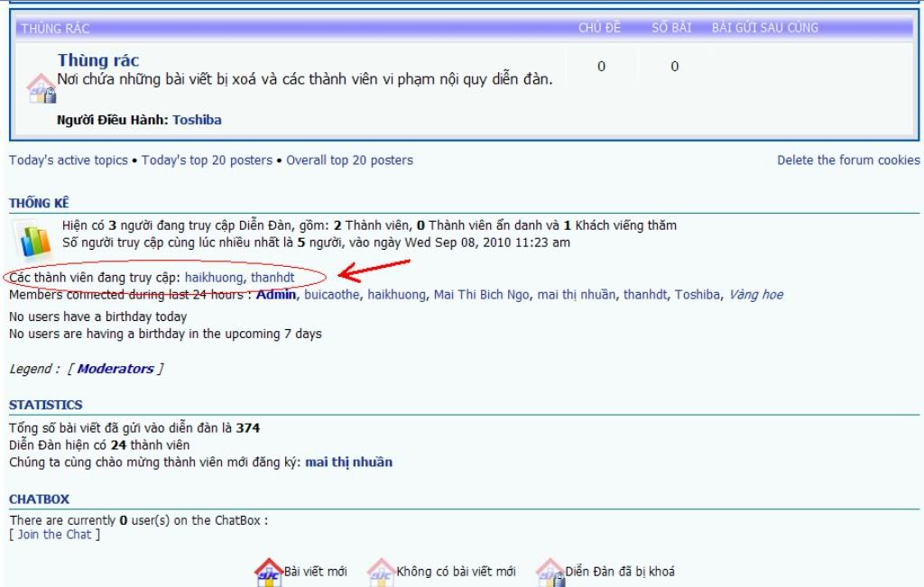View Today's top 20 posters

[x=207, y=161]
